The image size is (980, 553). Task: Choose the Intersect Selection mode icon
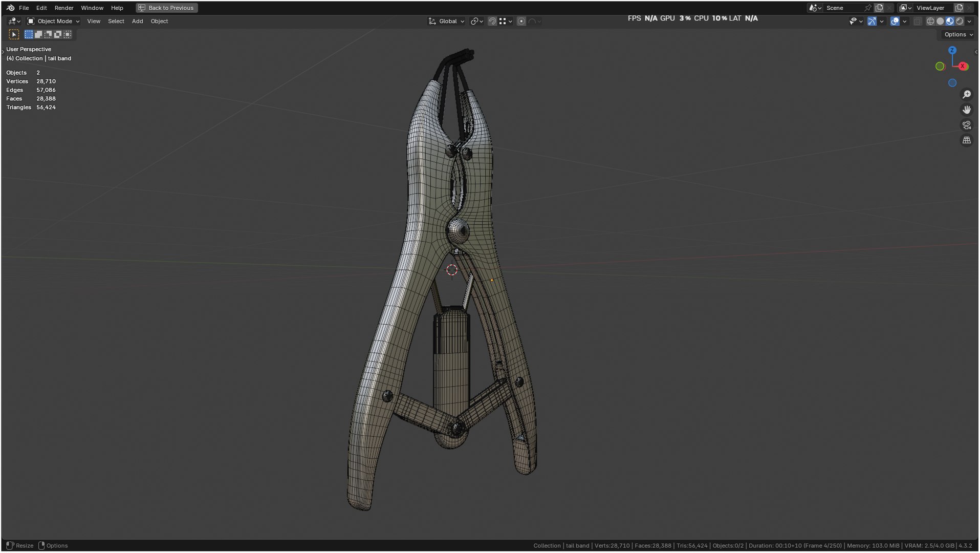68,34
